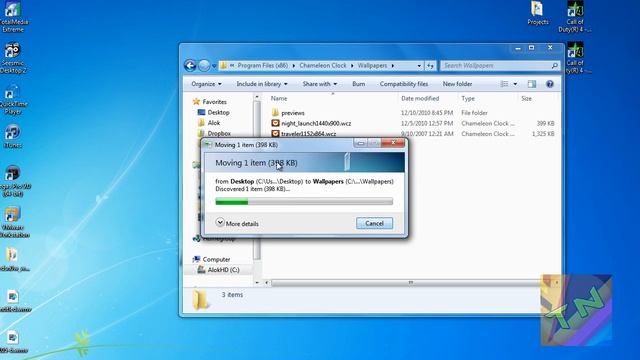
Task: Open the address bar history dropdown
Action: 419,66
